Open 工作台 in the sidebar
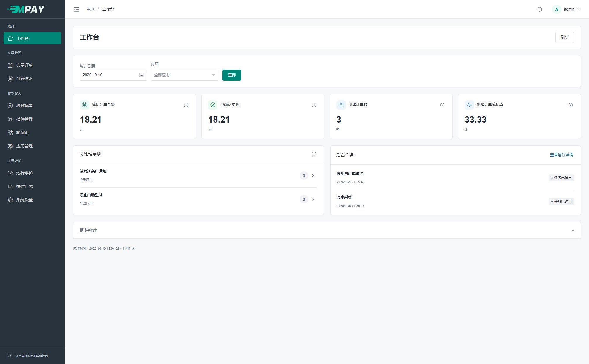 pos(32,38)
